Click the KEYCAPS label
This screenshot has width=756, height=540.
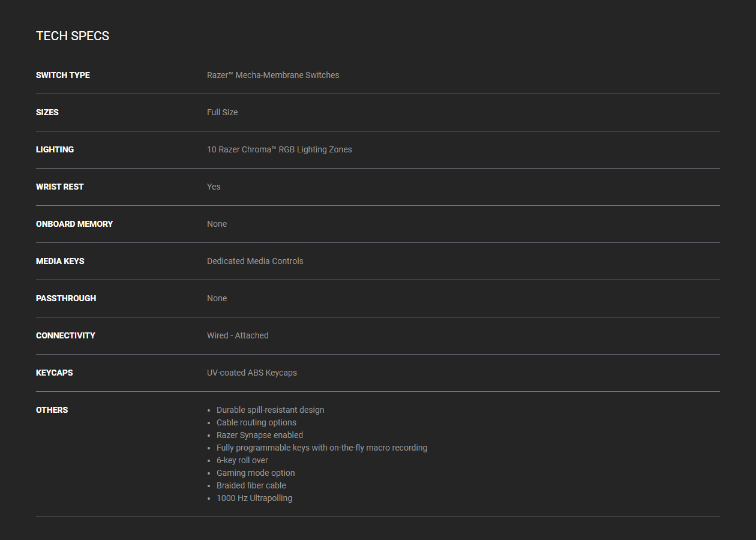click(x=54, y=373)
